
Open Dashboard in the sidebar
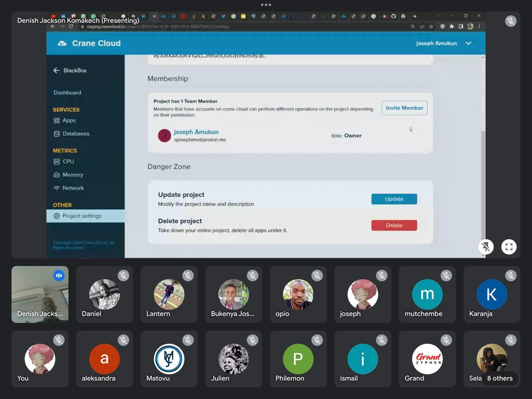[x=67, y=93]
